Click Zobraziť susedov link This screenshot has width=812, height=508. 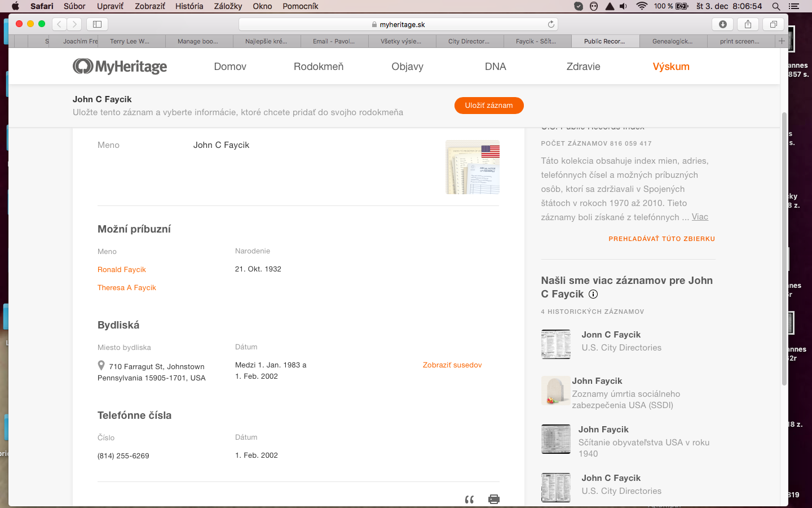452,365
